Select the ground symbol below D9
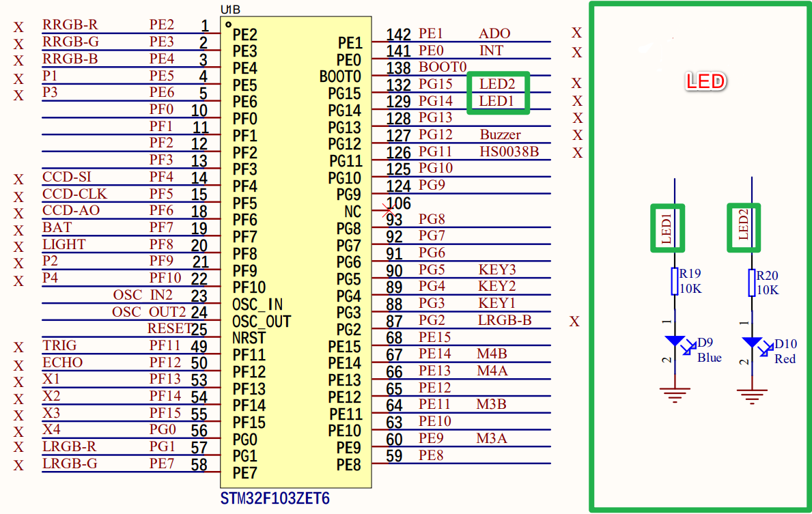 pyautogui.click(x=675, y=395)
